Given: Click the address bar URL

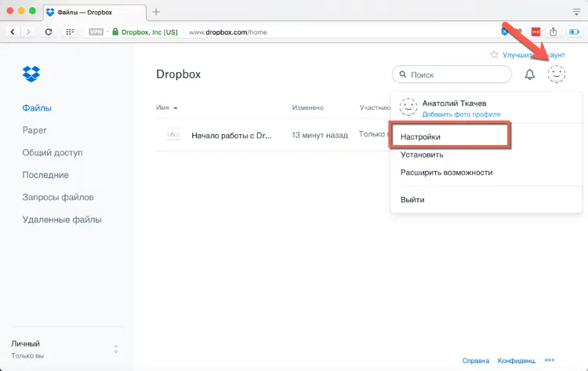Looking at the screenshot, I should point(227,32).
